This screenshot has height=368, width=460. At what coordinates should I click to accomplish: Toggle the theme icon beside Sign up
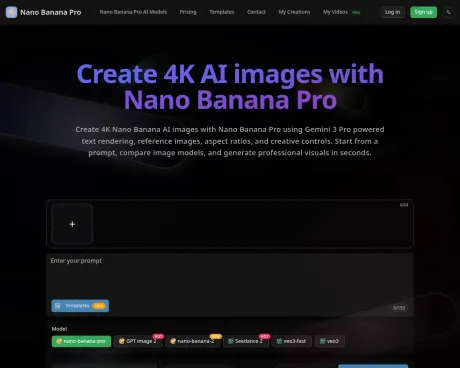448,12
